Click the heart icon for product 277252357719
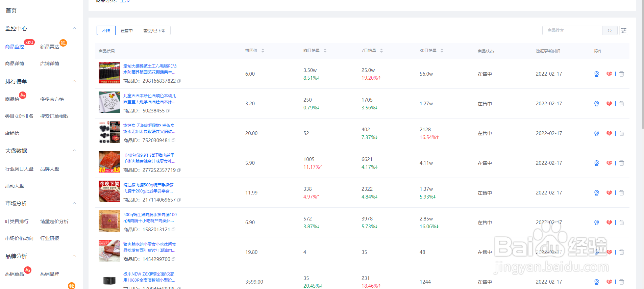The image size is (644, 289). point(609,163)
